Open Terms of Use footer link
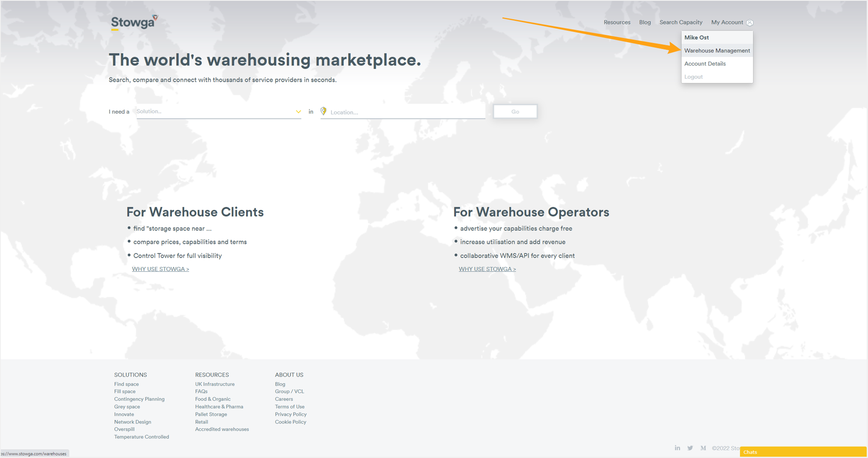Viewport: 868px width, 458px height. [x=289, y=407]
